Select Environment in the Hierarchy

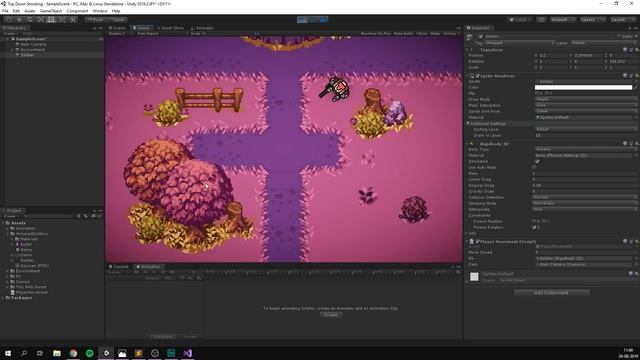(x=32, y=49)
